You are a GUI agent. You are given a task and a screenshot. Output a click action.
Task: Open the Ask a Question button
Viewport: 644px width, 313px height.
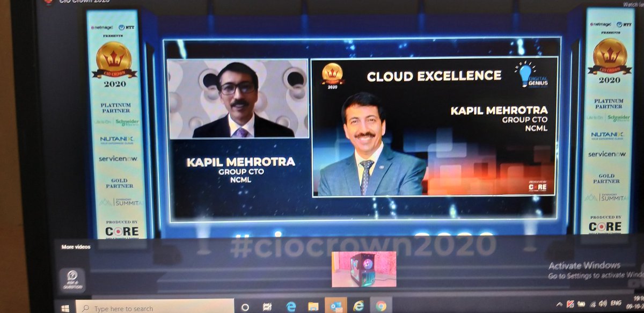(72, 280)
